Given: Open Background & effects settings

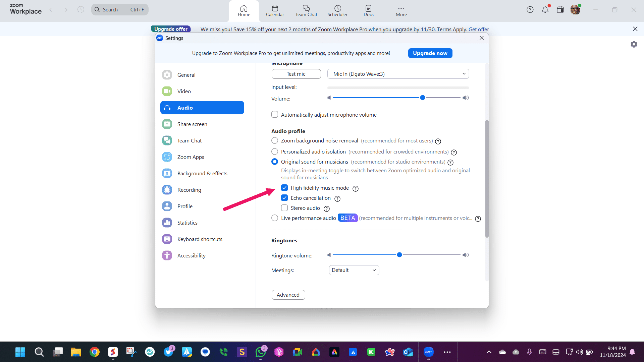Looking at the screenshot, I should pos(202,173).
